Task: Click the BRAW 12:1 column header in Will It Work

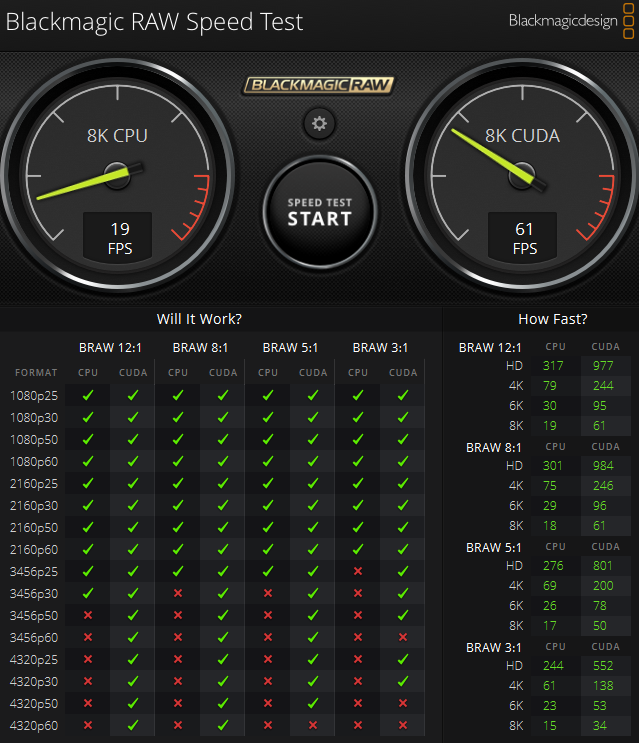Action: pyautogui.click(x=110, y=347)
